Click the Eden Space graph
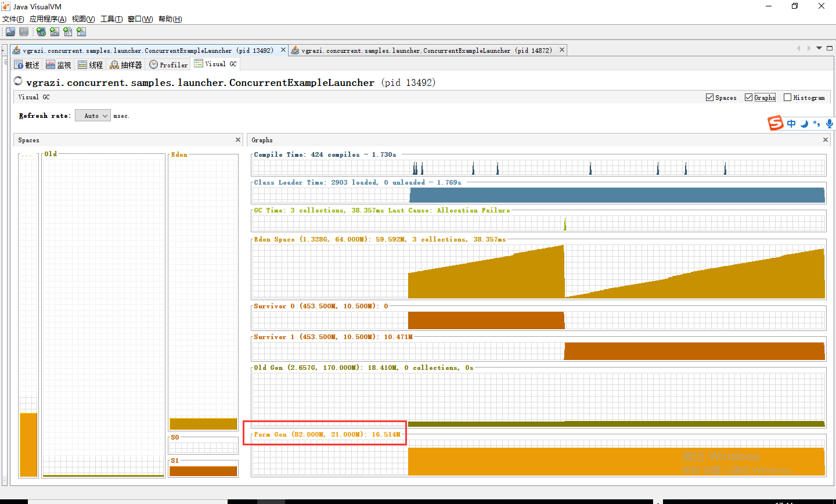 pos(538,271)
